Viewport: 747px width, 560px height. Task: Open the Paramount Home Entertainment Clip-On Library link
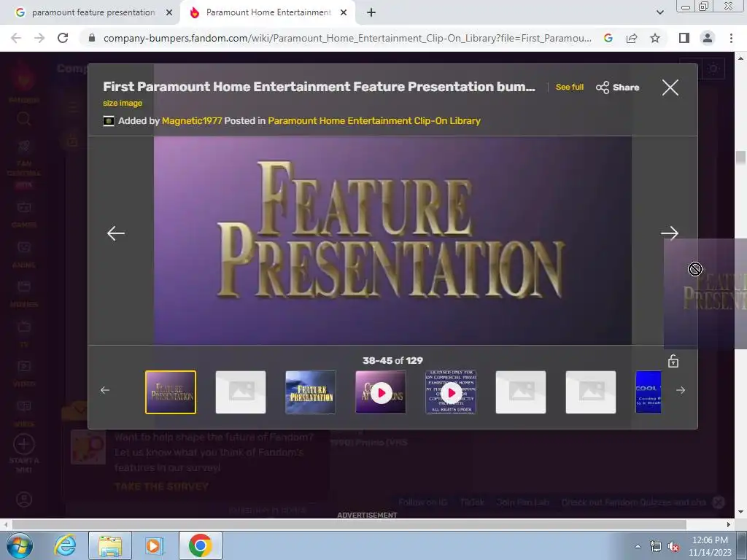[374, 121]
